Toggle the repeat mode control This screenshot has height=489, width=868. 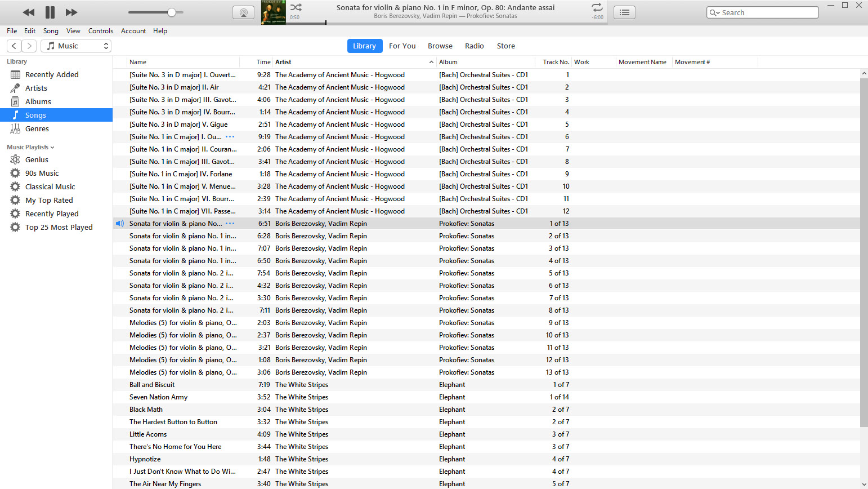pos(597,7)
